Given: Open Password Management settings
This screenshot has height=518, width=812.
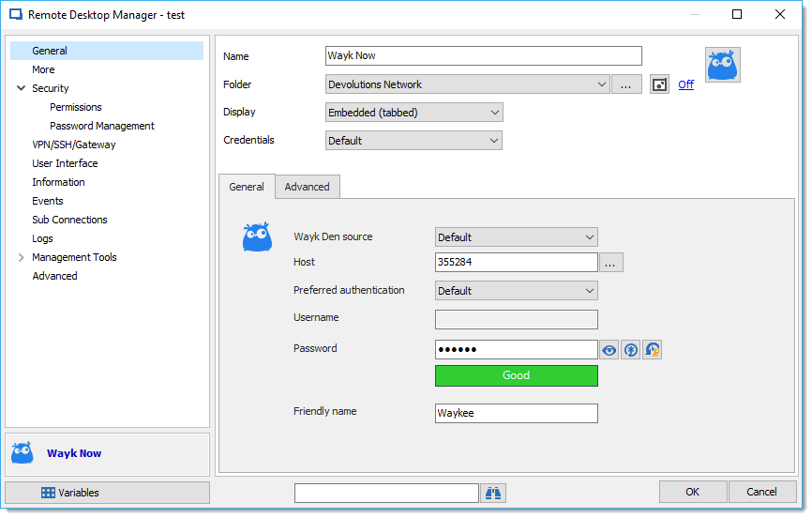Looking at the screenshot, I should 102,126.
